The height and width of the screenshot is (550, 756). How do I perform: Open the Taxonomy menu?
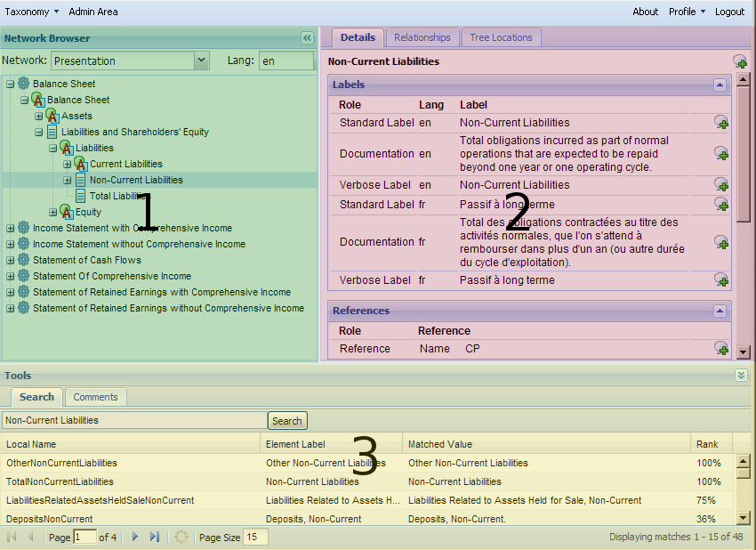[26, 12]
